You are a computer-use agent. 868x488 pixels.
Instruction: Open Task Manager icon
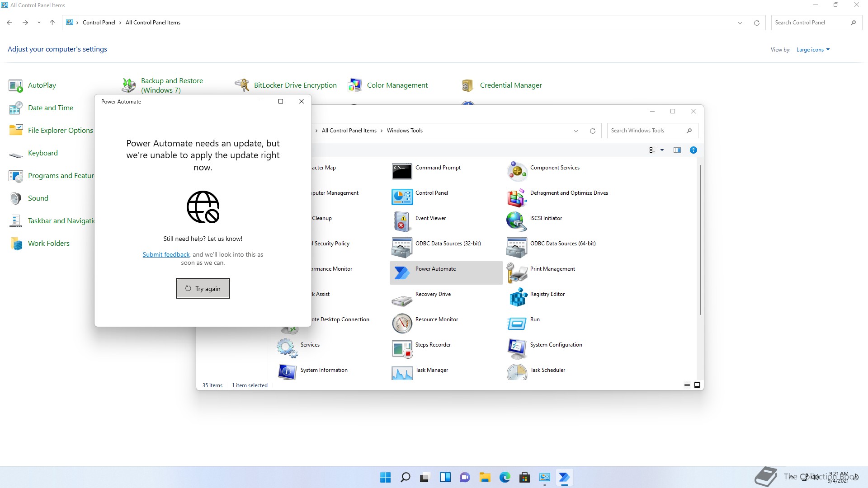click(402, 373)
